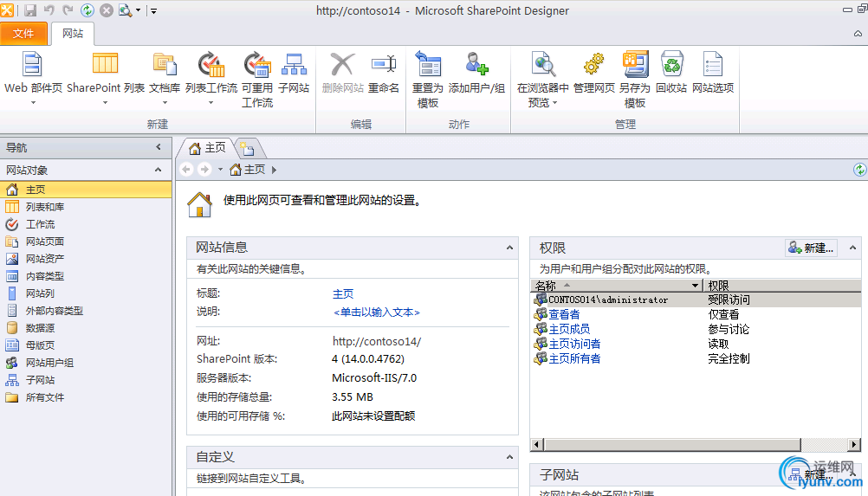Click the green Refresh icon in quick access toolbar
The height and width of the screenshot is (496, 868).
pos(87,10)
